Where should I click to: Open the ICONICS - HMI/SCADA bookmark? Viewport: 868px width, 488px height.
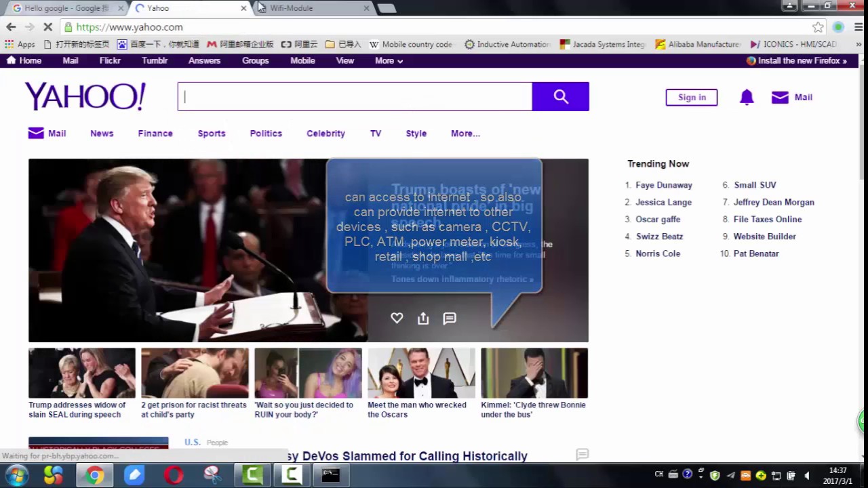pos(793,44)
